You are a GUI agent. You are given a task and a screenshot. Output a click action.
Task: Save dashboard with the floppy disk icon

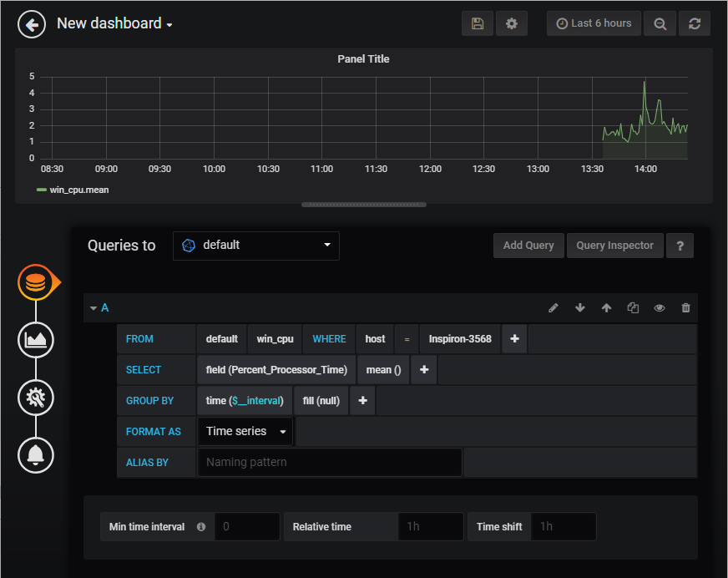478,23
